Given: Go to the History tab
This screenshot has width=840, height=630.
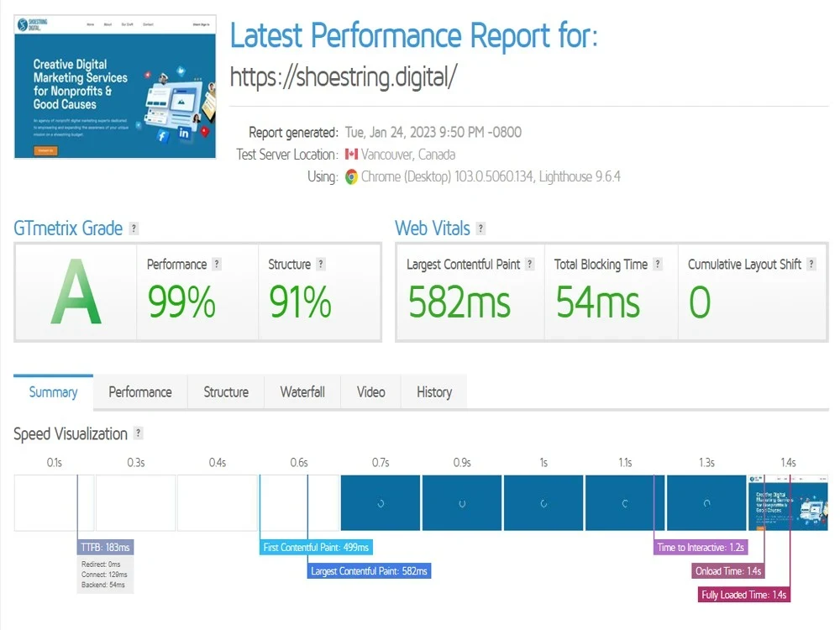Looking at the screenshot, I should (434, 392).
